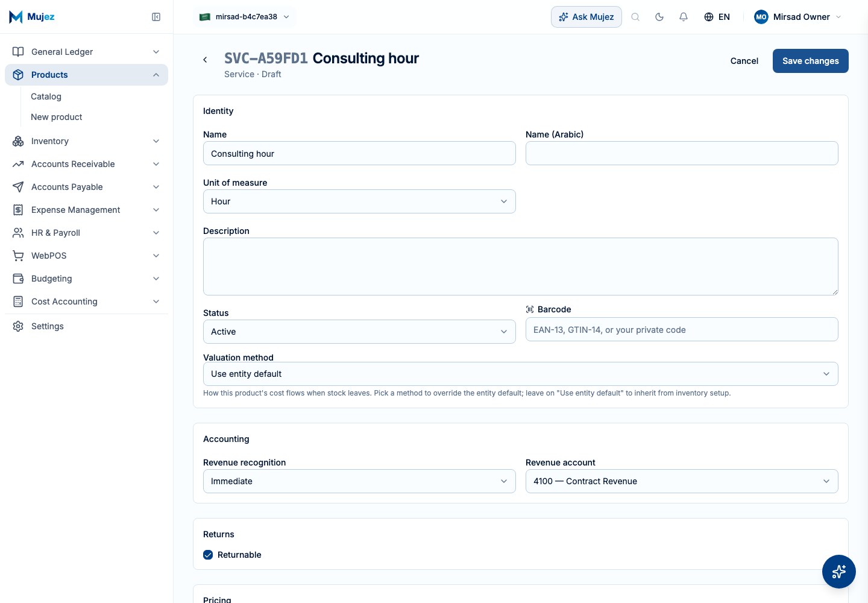Click the SVC-A59FD1 product code
Image resolution: width=868 pixels, height=603 pixels.
point(266,58)
